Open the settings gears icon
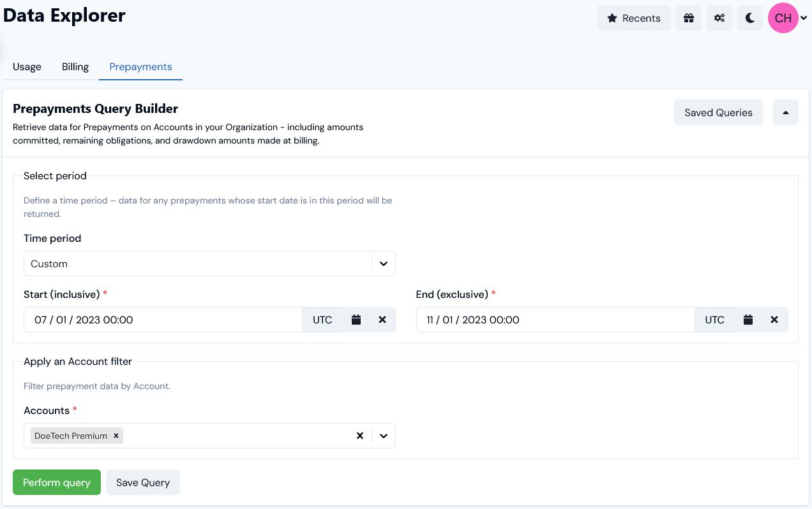 click(719, 18)
